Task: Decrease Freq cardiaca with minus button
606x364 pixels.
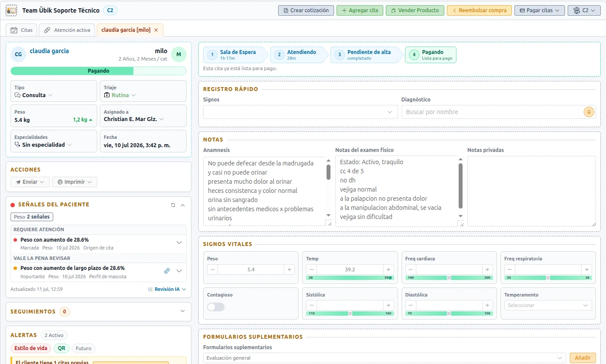Action: [411, 270]
